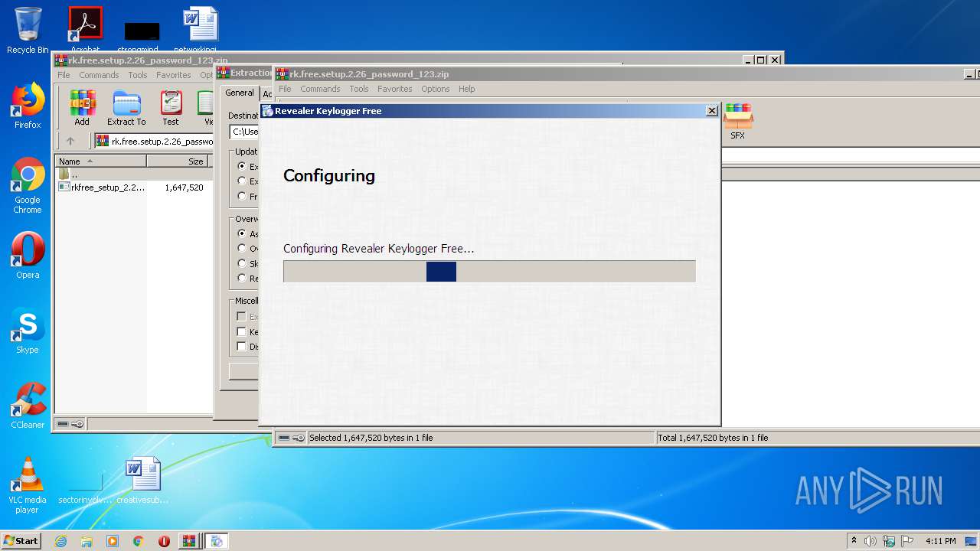
Task: Click the drive/key icon in back WinRAR status bar
Action: pyautogui.click(x=70, y=424)
